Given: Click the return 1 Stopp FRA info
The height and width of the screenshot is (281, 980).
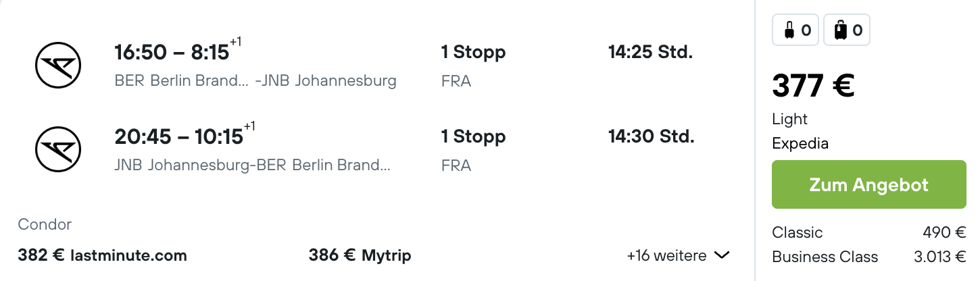Looking at the screenshot, I should coord(473,150).
